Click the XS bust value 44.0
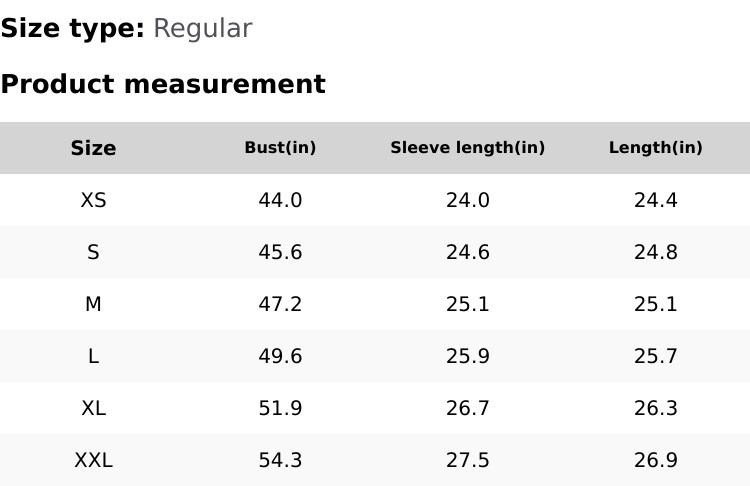The height and width of the screenshot is (486, 750). 280,200
